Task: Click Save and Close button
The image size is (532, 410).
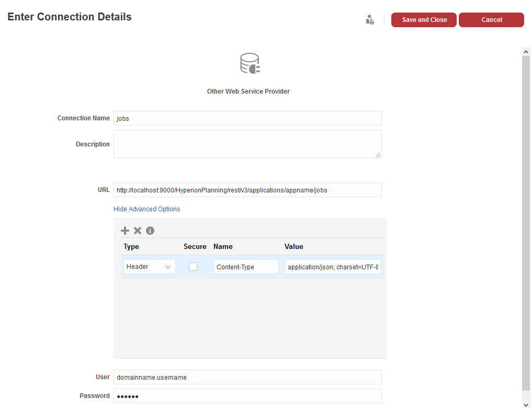Action: point(424,20)
